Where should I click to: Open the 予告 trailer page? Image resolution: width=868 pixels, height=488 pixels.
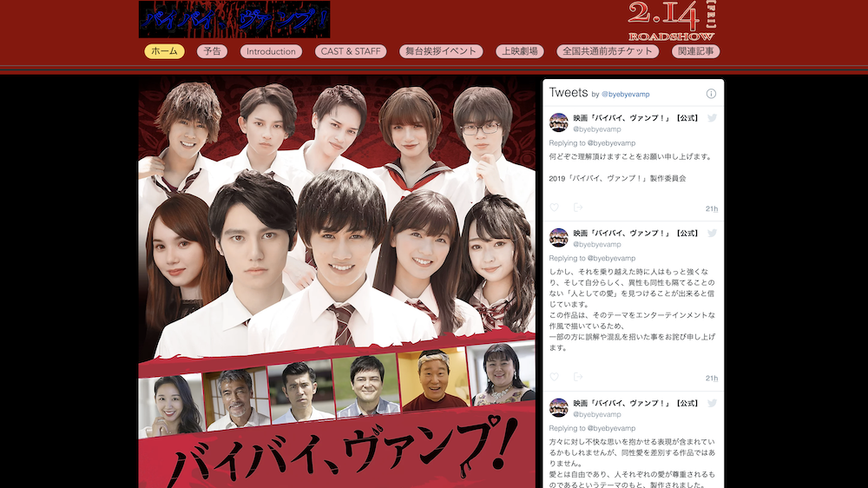pos(212,51)
